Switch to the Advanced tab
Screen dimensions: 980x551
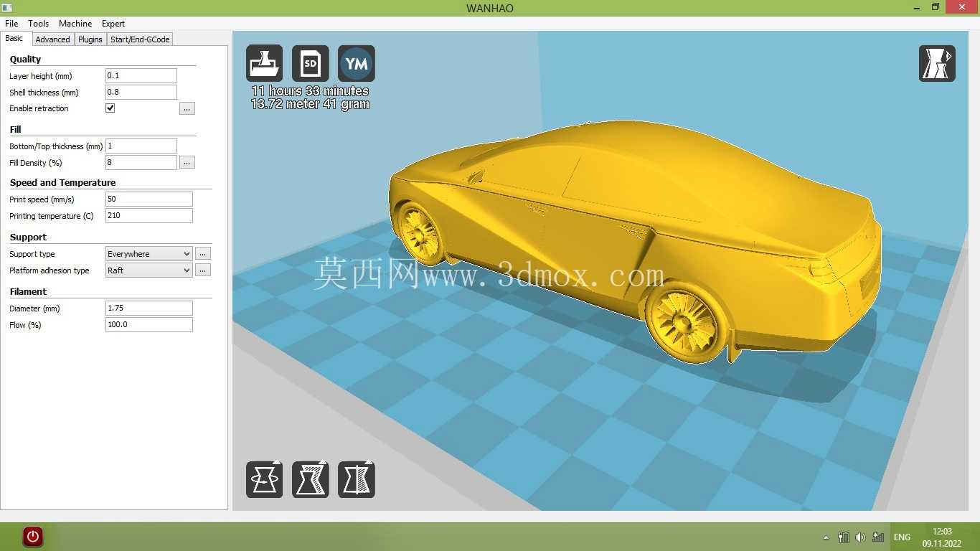pos(53,39)
